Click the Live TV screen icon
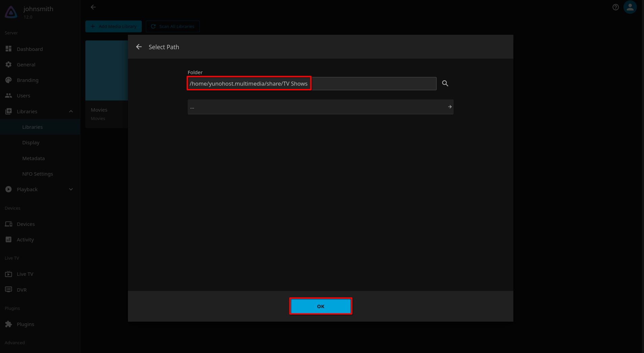Screen dimensions: 644x353 coord(8,274)
